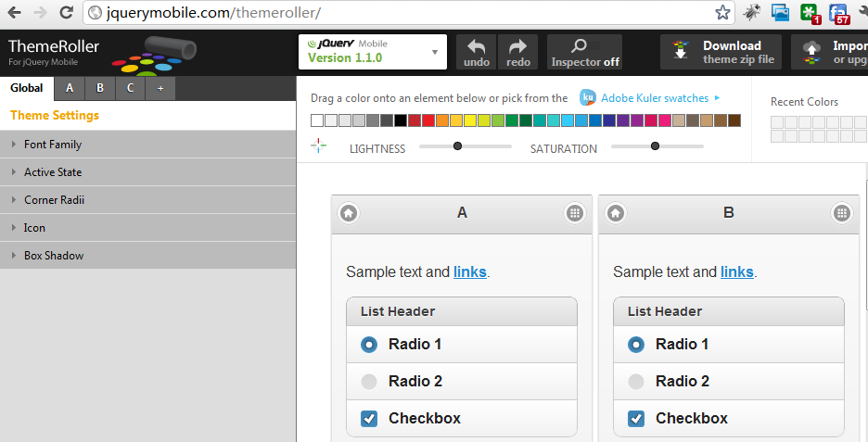
Task: Switch to swatch B tab
Action: coord(99,89)
